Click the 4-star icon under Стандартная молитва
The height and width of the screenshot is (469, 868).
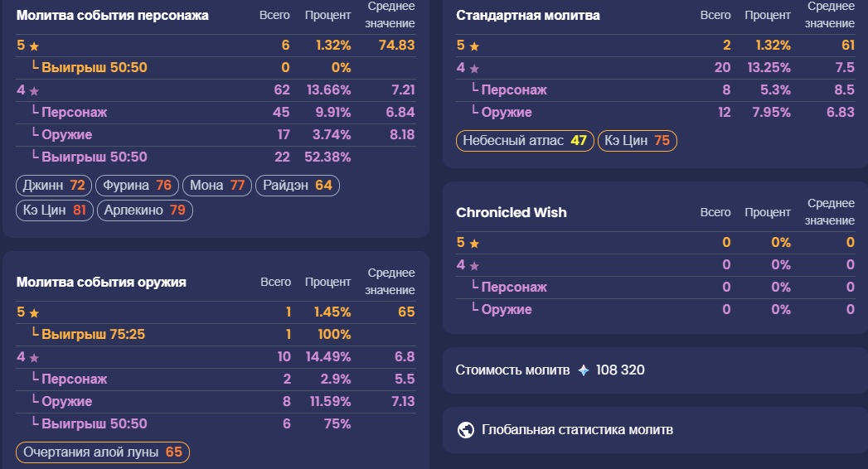[x=474, y=69]
